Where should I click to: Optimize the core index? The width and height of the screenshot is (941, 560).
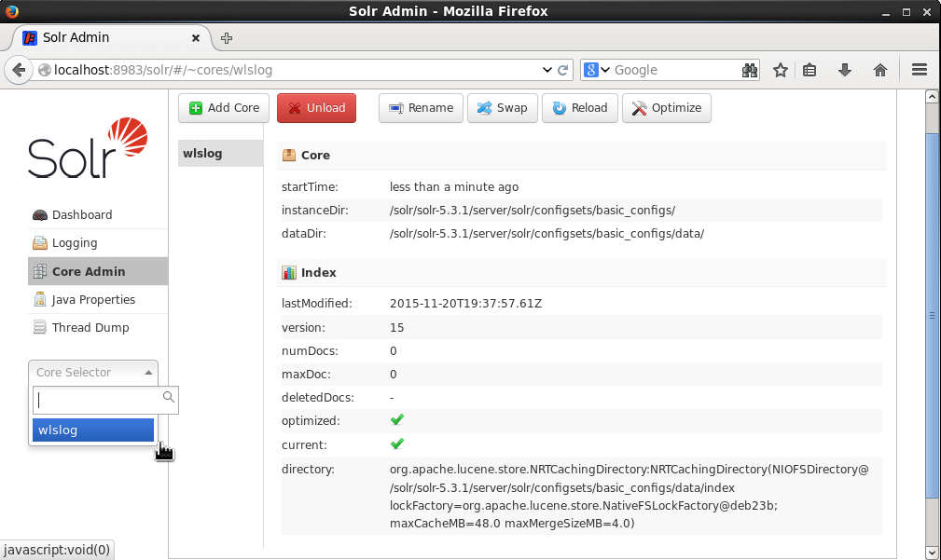(x=666, y=108)
